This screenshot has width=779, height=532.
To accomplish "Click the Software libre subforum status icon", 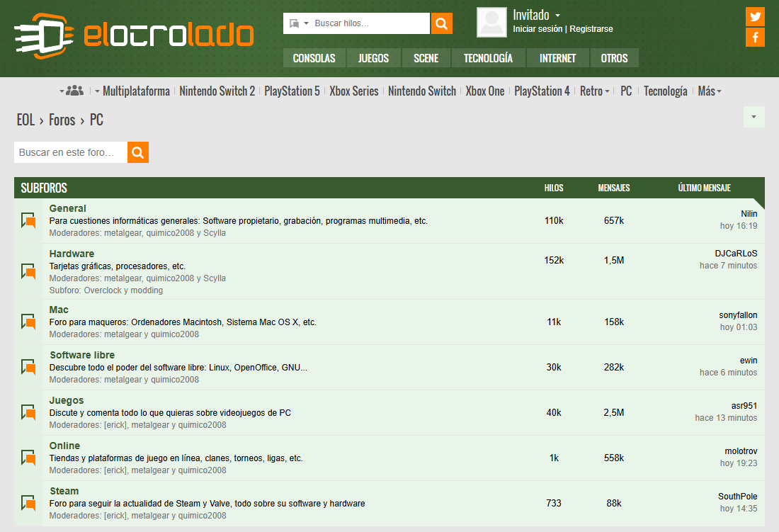I will tap(28, 367).
